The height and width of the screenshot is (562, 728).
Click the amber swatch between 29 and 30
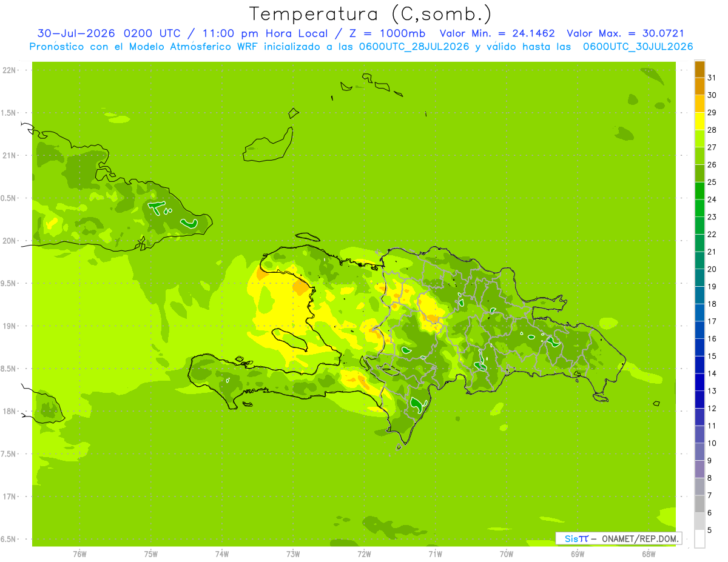tap(699, 104)
